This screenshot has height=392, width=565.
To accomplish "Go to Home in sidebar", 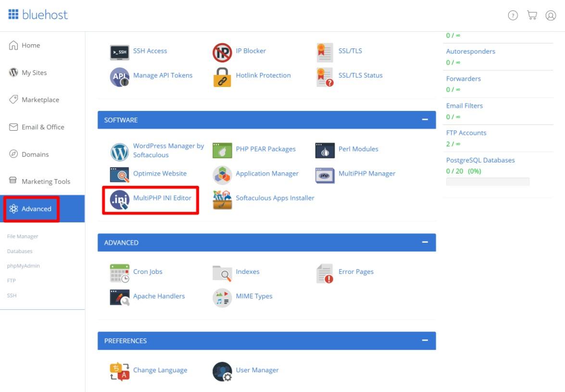I will coord(42,45).
